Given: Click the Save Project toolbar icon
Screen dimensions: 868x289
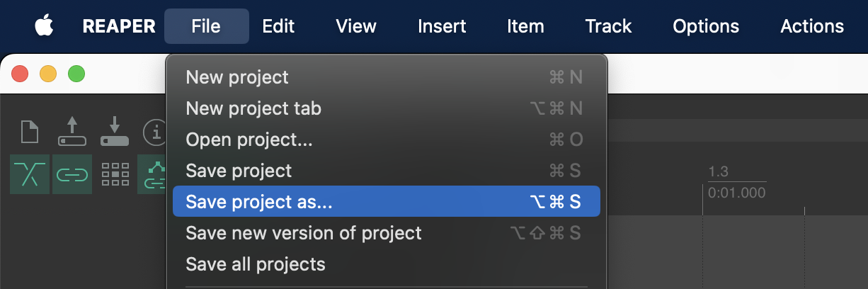Looking at the screenshot, I should pyautogui.click(x=114, y=132).
